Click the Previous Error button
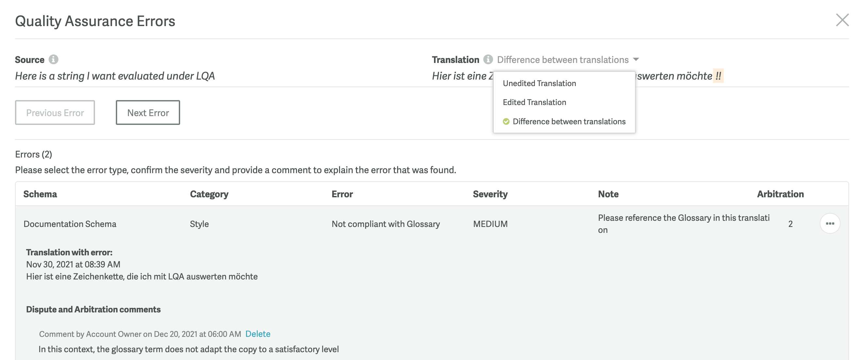 pyautogui.click(x=55, y=112)
